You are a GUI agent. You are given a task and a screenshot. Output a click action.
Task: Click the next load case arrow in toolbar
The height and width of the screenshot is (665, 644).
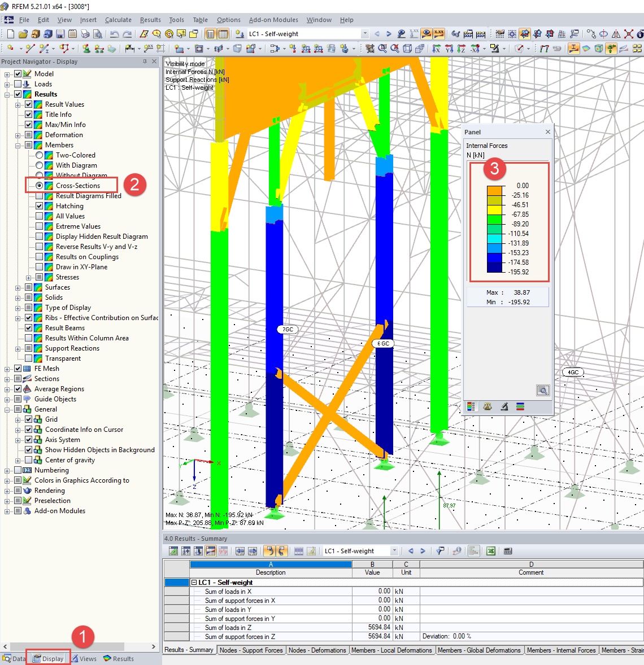[389, 34]
